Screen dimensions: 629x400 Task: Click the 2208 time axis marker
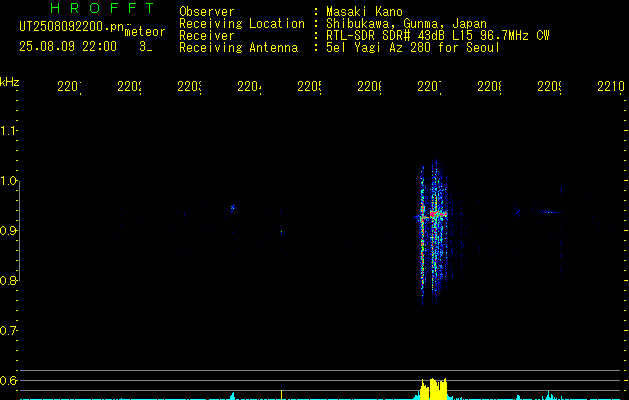coord(489,87)
